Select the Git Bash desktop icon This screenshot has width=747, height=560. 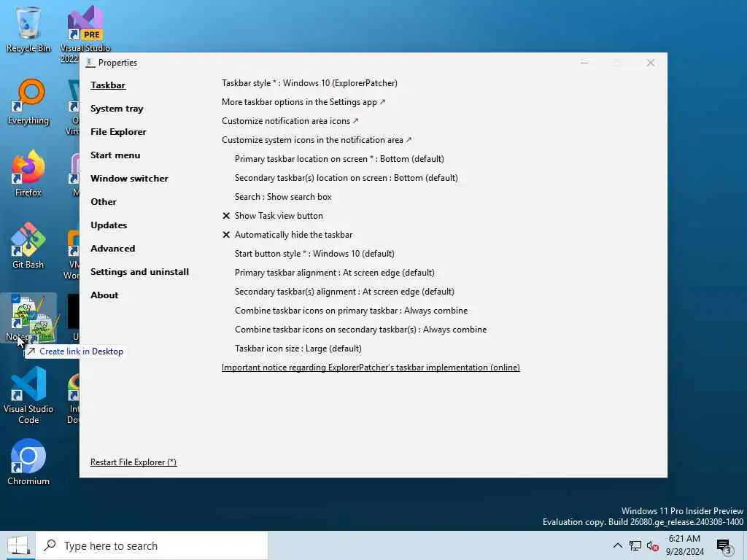click(28, 246)
